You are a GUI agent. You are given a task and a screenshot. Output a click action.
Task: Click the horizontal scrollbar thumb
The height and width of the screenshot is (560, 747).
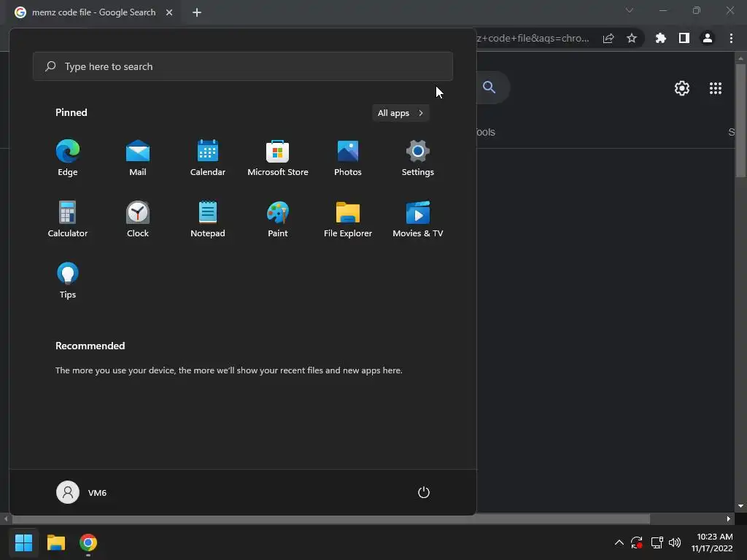click(330, 518)
